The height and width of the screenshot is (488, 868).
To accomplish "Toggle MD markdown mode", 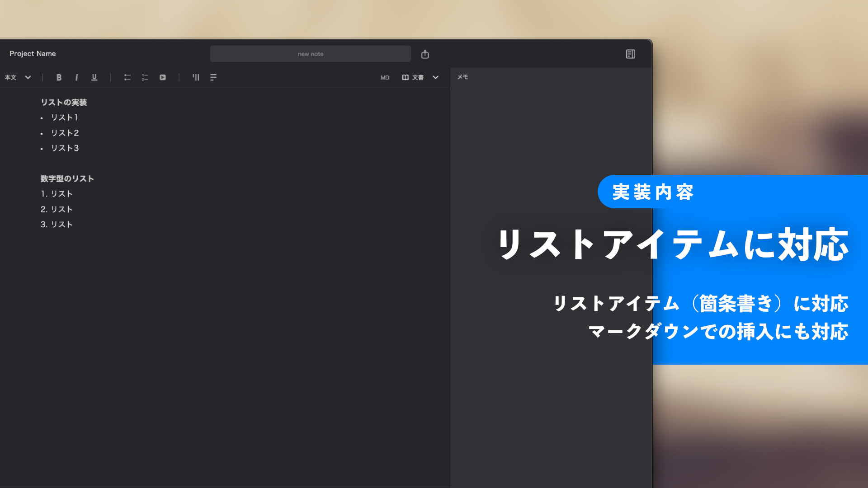I will (385, 78).
